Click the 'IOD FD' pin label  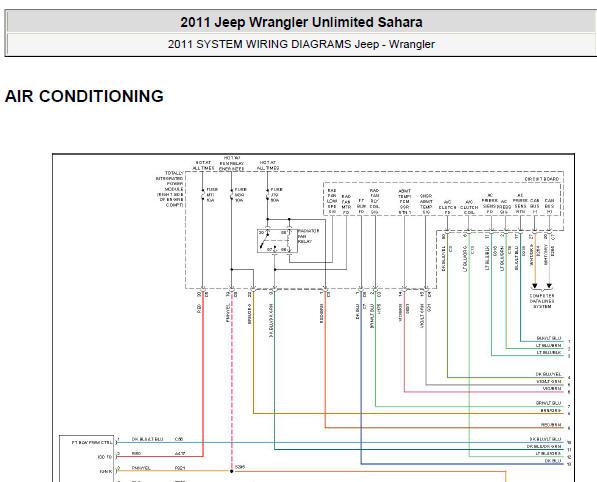pyautogui.click(x=105, y=457)
